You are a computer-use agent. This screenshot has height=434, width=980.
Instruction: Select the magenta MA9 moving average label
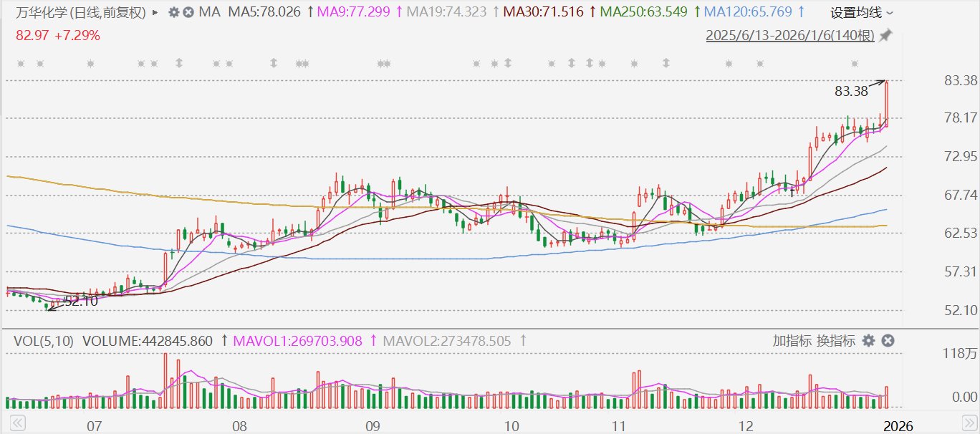click(354, 12)
